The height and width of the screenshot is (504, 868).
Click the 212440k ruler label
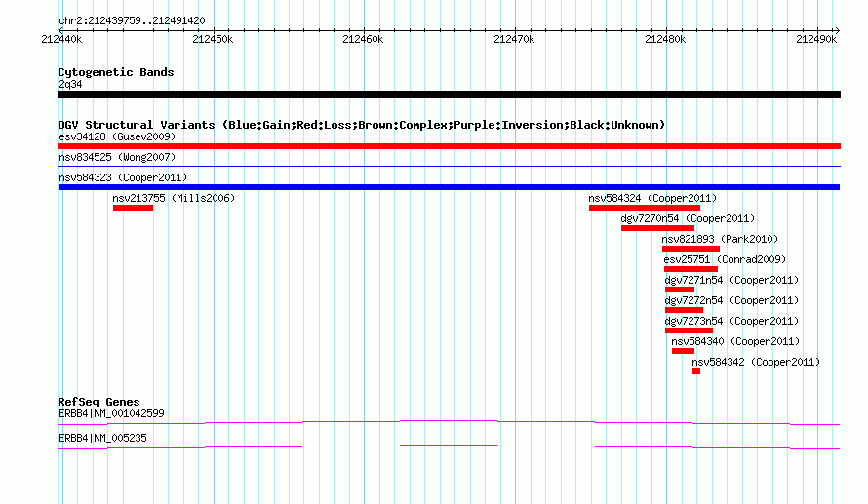(61, 39)
